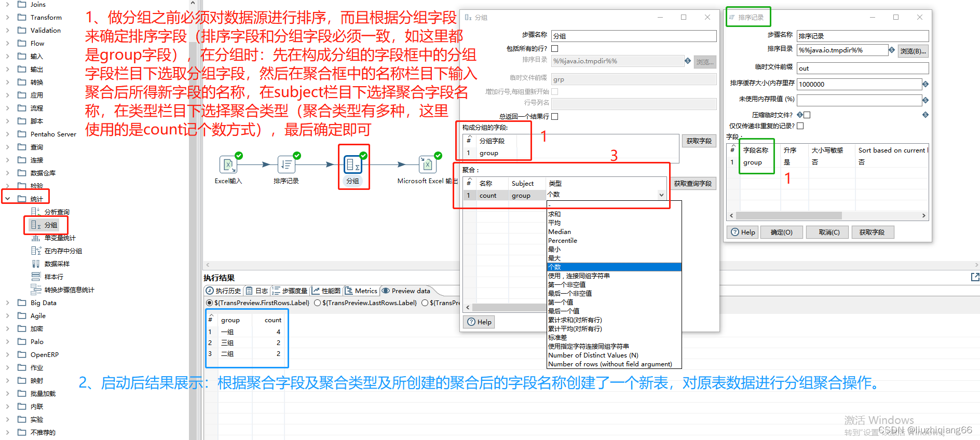Screen dimensions: 980x440
Task: Open the Metrics tab
Action: click(361, 291)
